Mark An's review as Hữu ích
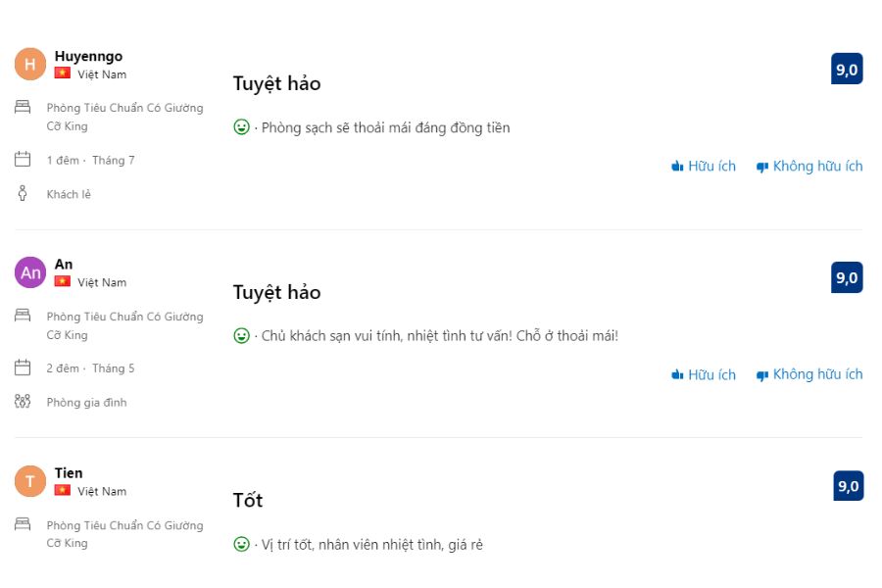Screen dimensions: 882x588 pos(704,374)
